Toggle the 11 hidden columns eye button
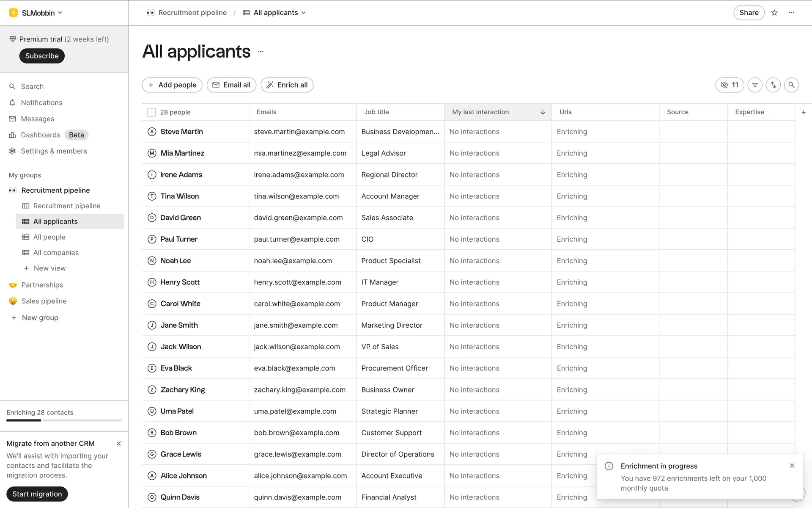The image size is (812, 508). 730,85
